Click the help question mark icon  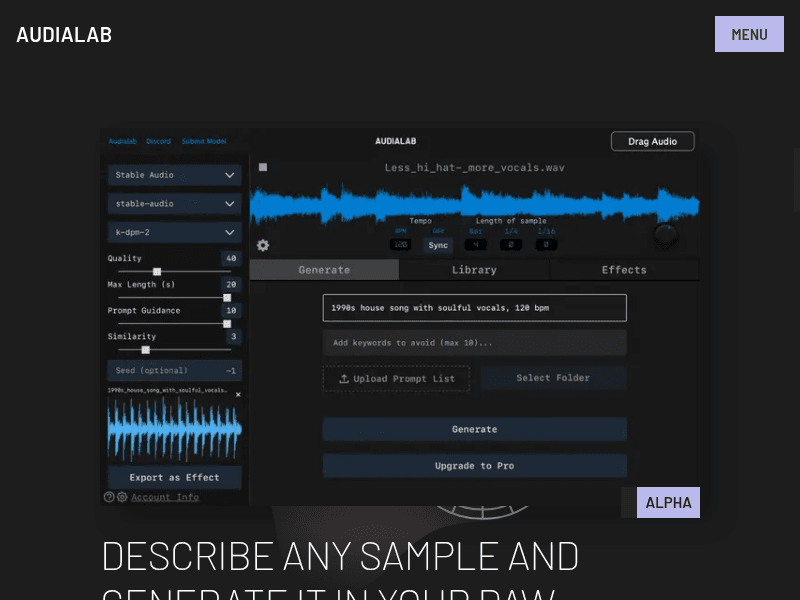pos(109,497)
